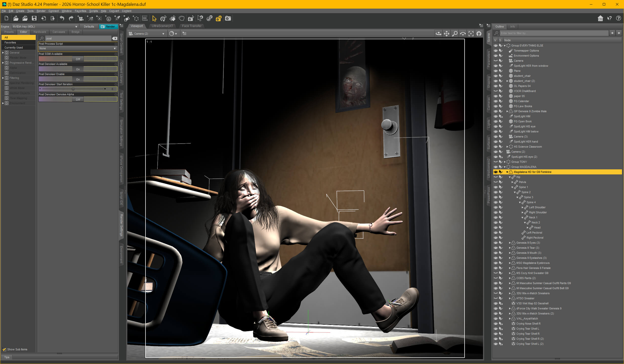Open the Parameters side pane tab
This screenshot has width=624, height=364.
click(489, 59)
